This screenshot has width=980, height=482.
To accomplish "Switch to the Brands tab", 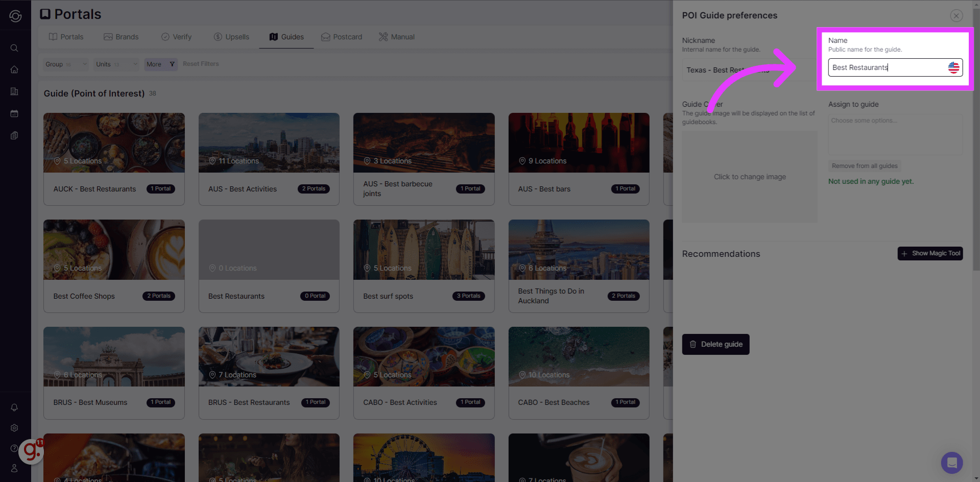I will (x=122, y=36).
